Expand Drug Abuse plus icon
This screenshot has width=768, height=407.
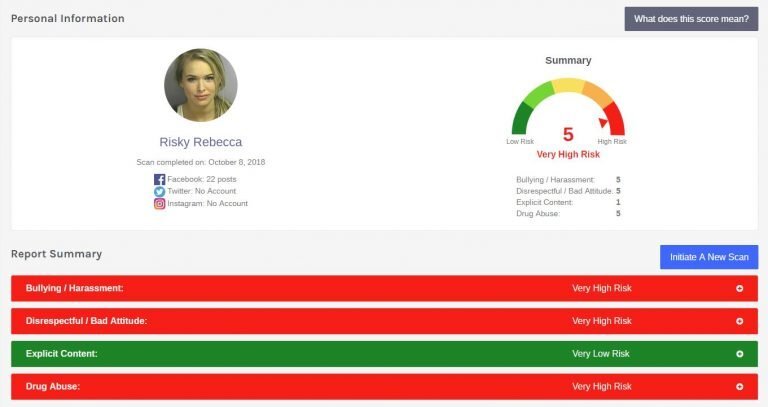pos(740,386)
